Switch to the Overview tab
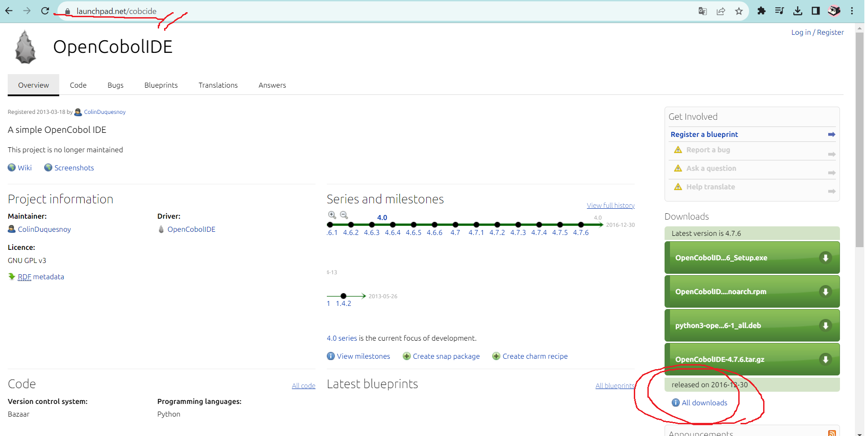This screenshot has height=436, width=868. [x=33, y=85]
